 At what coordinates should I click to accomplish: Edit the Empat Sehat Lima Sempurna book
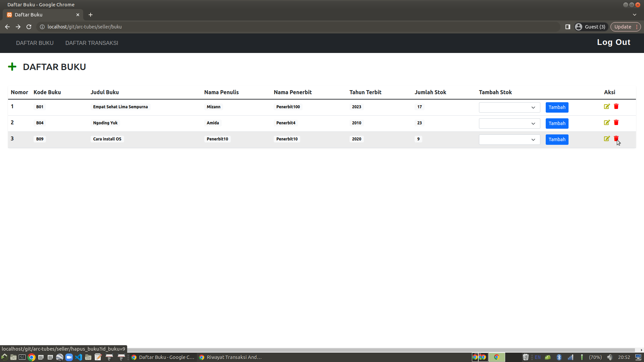pyautogui.click(x=607, y=107)
